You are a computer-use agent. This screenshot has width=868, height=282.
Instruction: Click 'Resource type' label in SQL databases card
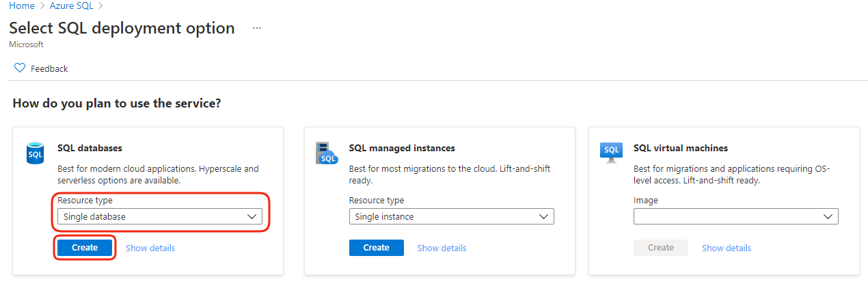[x=85, y=201]
